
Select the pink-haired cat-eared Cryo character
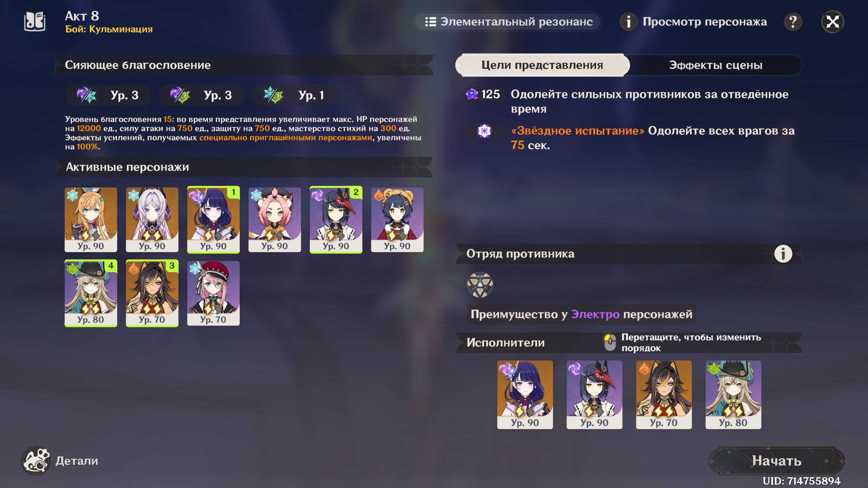pos(275,220)
